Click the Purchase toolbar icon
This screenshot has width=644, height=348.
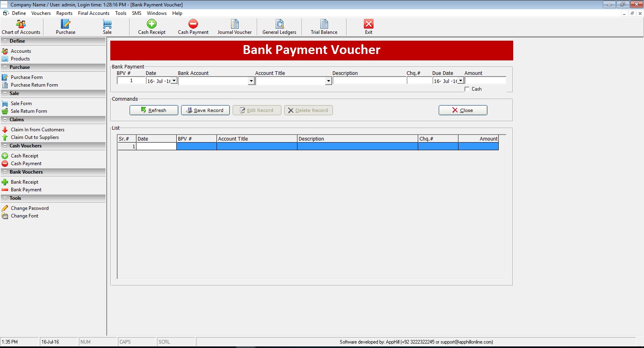[x=65, y=27]
